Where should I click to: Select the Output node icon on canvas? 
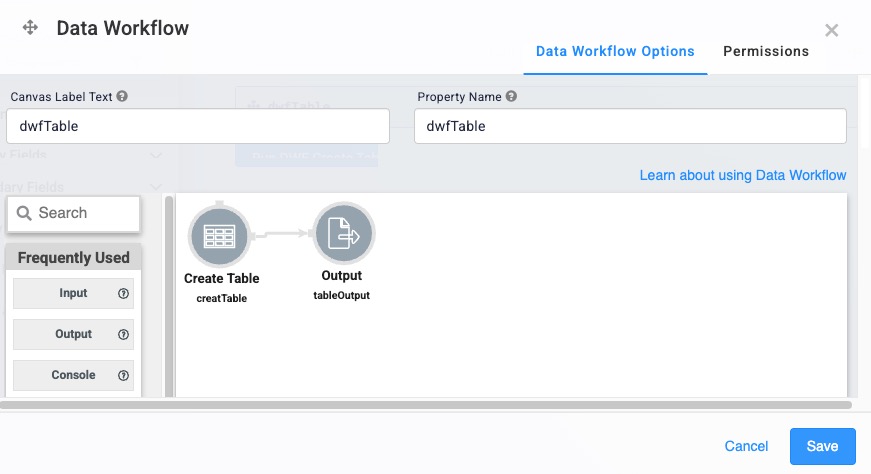tap(343, 233)
